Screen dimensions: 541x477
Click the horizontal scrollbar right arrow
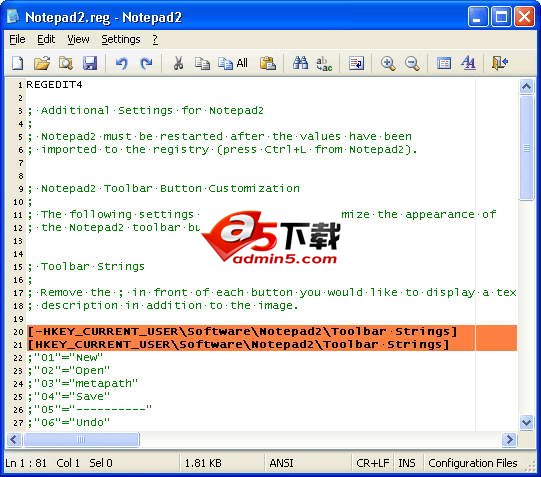(x=509, y=439)
